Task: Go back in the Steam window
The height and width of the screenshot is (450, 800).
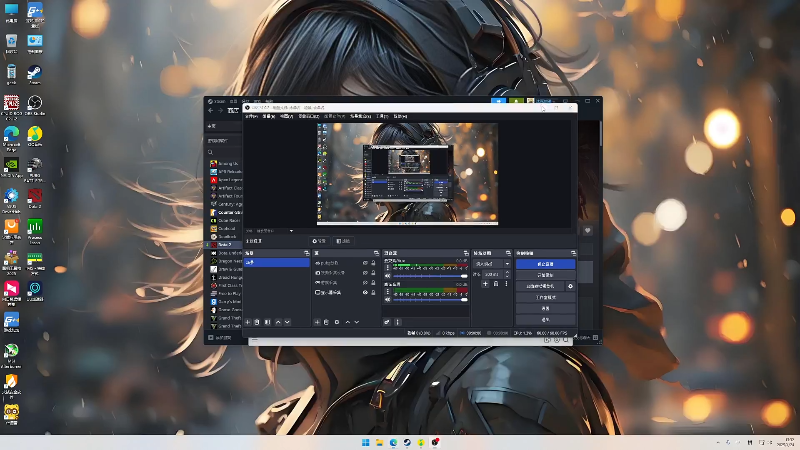Action: coord(211,110)
